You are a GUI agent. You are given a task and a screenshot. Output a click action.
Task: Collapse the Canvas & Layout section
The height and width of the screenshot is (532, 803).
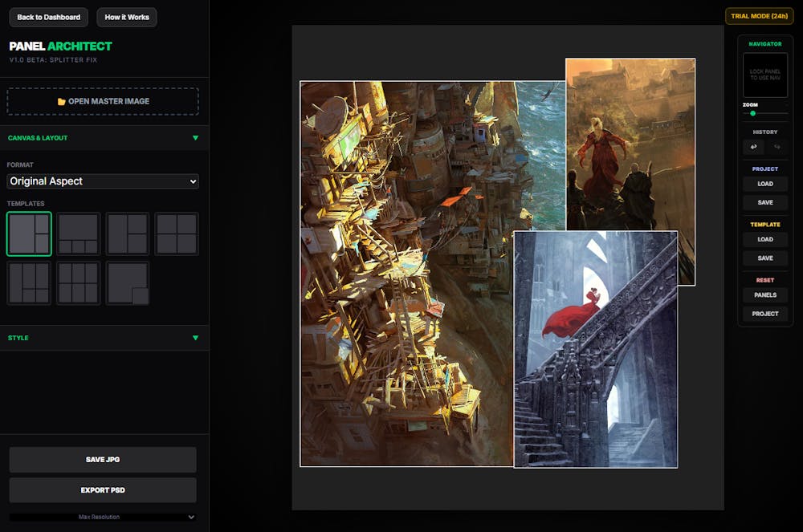click(x=195, y=138)
